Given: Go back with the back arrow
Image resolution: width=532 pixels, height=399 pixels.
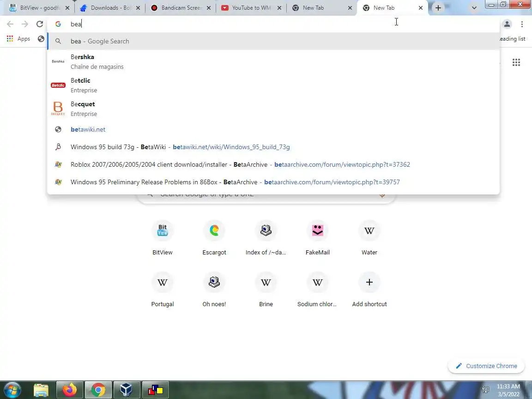Looking at the screenshot, I should click(10, 24).
